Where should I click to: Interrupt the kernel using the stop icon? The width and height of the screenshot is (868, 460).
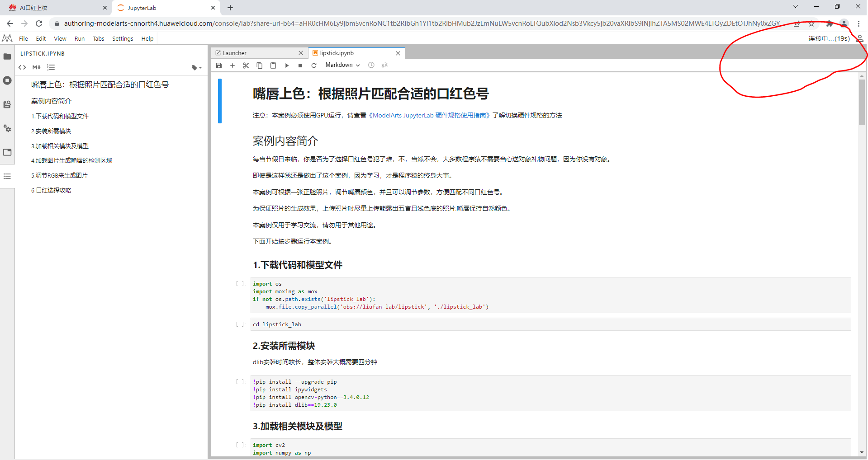300,65
